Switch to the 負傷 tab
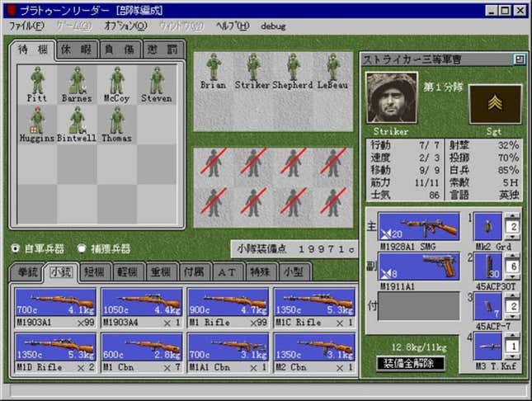This screenshot has width=532, height=401. tap(120, 50)
